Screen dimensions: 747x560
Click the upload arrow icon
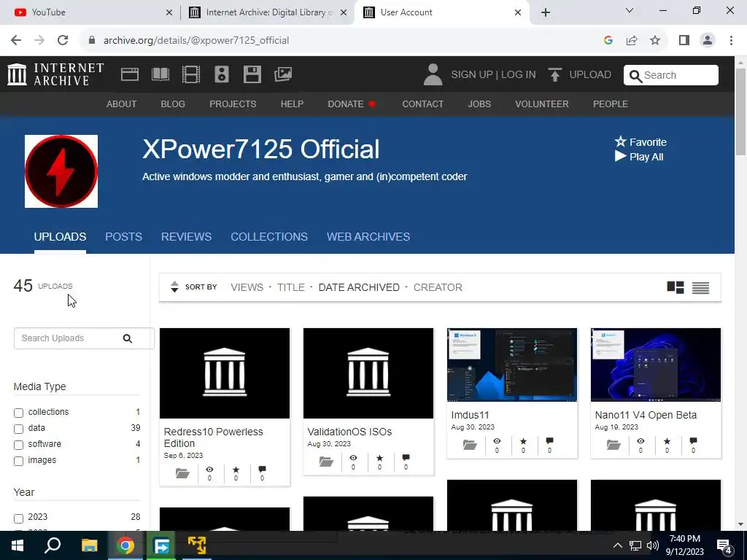point(554,75)
